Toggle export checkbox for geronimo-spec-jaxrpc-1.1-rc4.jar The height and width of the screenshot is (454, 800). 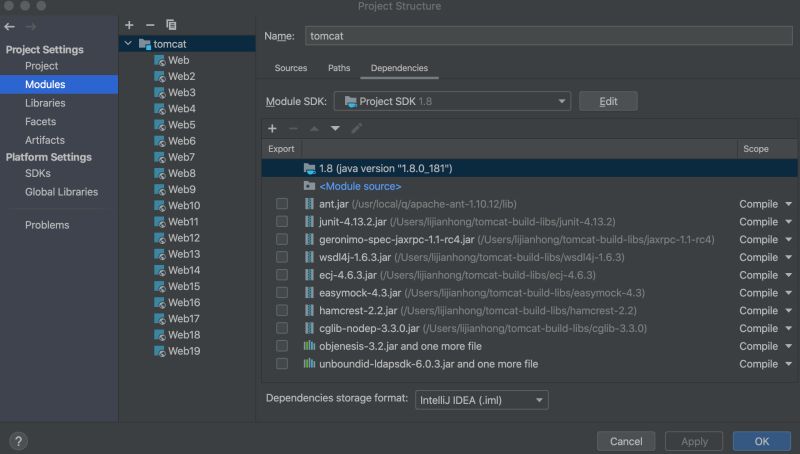coord(282,239)
